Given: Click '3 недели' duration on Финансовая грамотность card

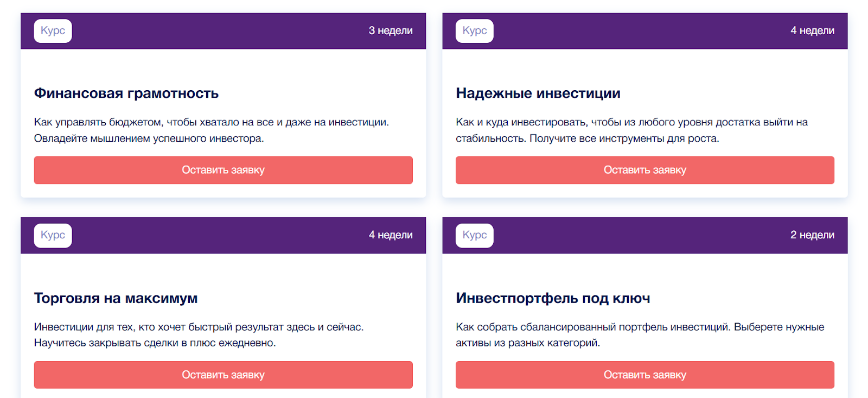Looking at the screenshot, I should 391,31.
